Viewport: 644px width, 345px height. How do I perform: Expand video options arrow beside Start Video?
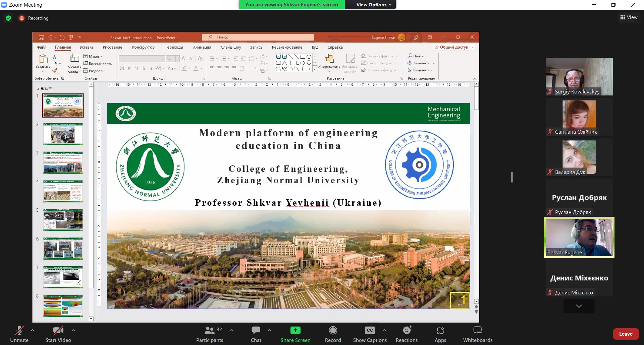point(73,330)
